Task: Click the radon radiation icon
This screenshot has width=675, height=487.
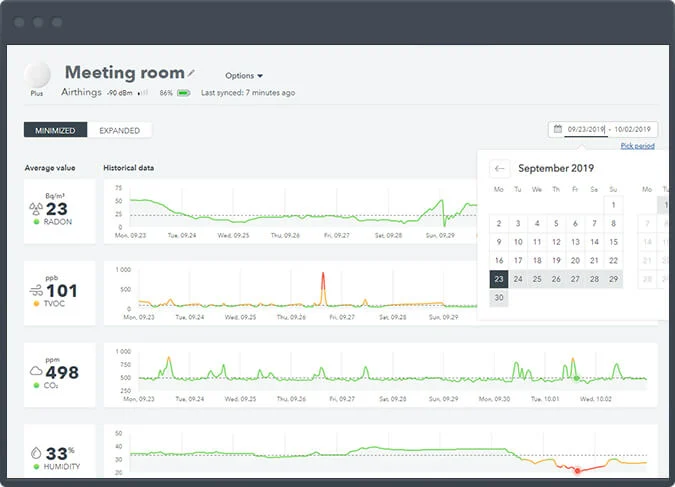Action: 36,209
